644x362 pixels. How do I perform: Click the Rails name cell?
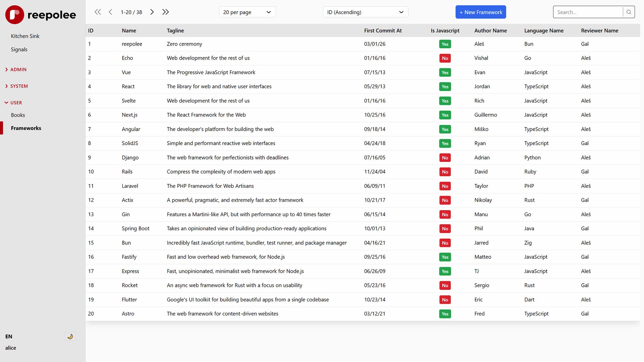tap(127, 172)
